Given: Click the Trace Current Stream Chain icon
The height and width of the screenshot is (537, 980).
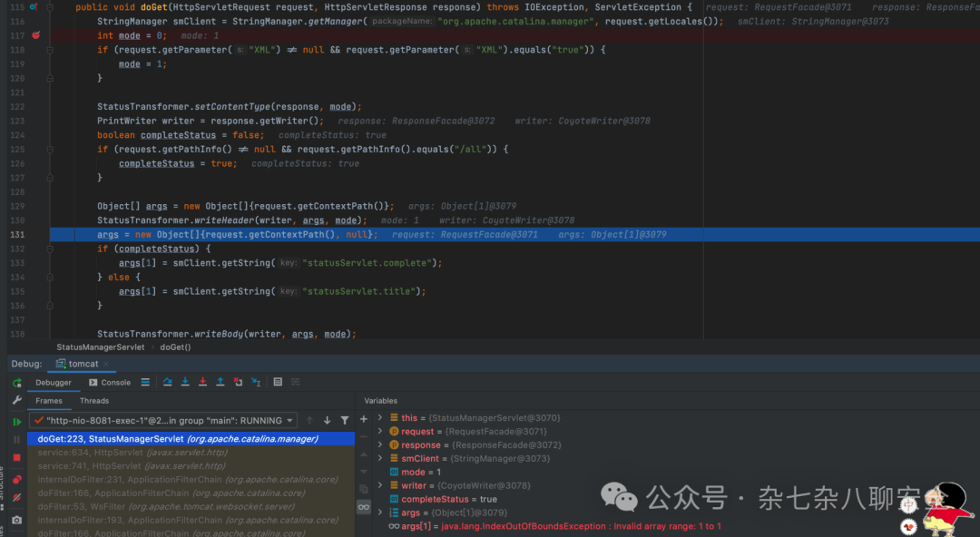Looking at the screenshot, I should [x=296, y=382].
